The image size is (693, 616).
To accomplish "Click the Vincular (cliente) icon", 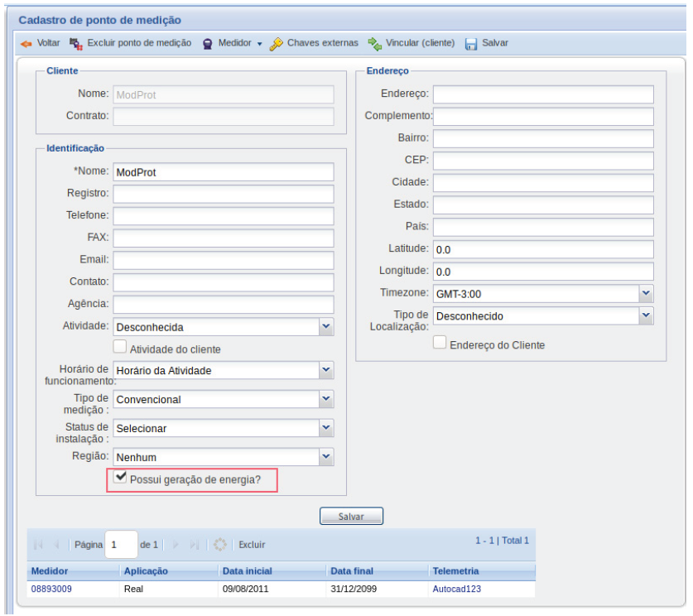I will pos(375,43).
